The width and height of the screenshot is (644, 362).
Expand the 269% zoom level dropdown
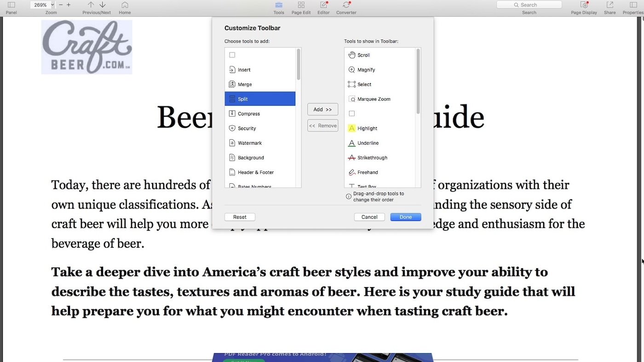[x=52, y=5]
